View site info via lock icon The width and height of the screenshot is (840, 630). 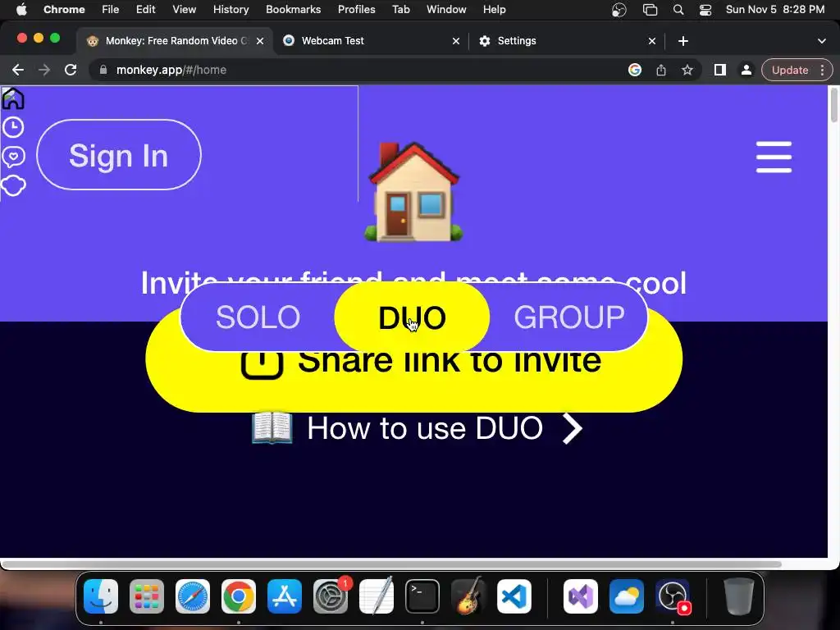pyautogui.click(x=103, y=70)
